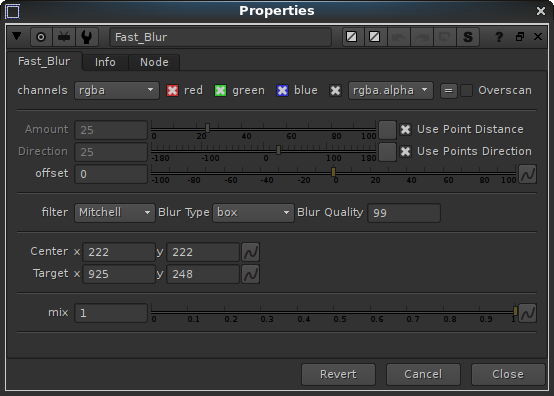Click the first diagonal-square icon in the header
This screenshot has height=396, width=554.
coord(352,37)
